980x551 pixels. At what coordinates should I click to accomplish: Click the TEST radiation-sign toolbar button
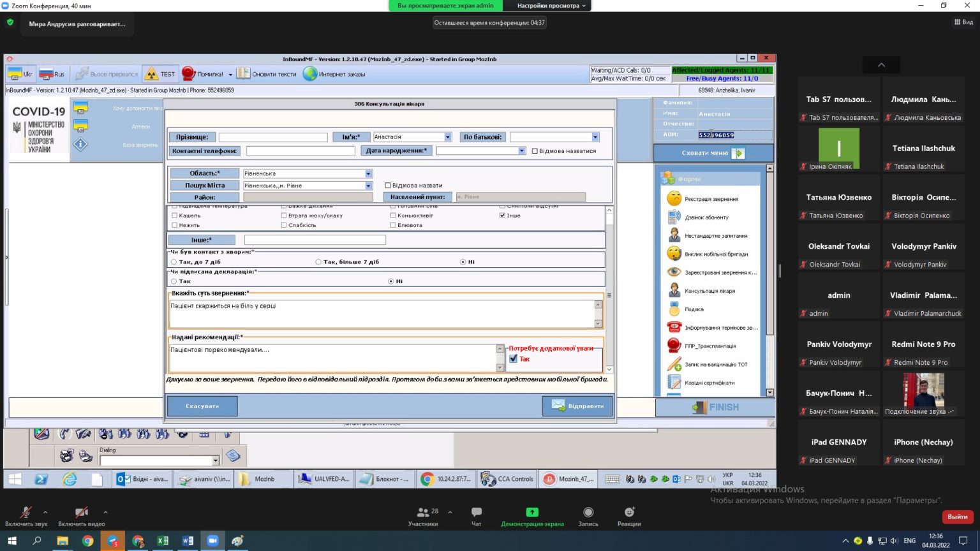pos(160,74)
